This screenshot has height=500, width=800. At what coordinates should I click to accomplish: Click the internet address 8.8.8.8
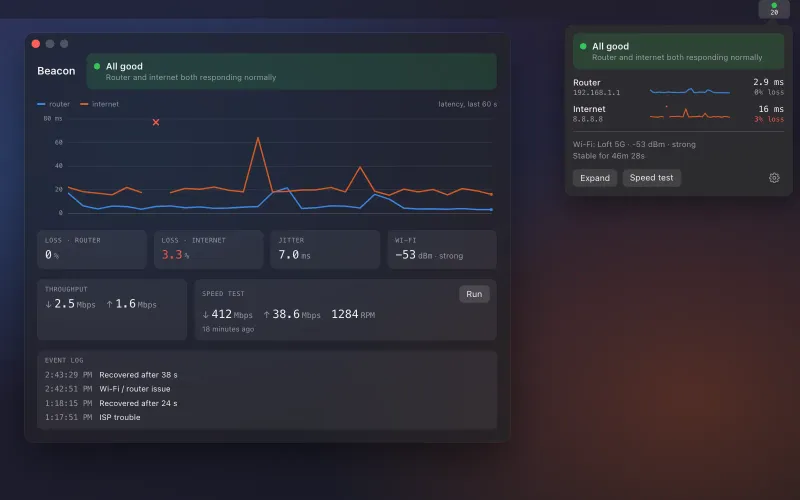(x=588, y=119)
